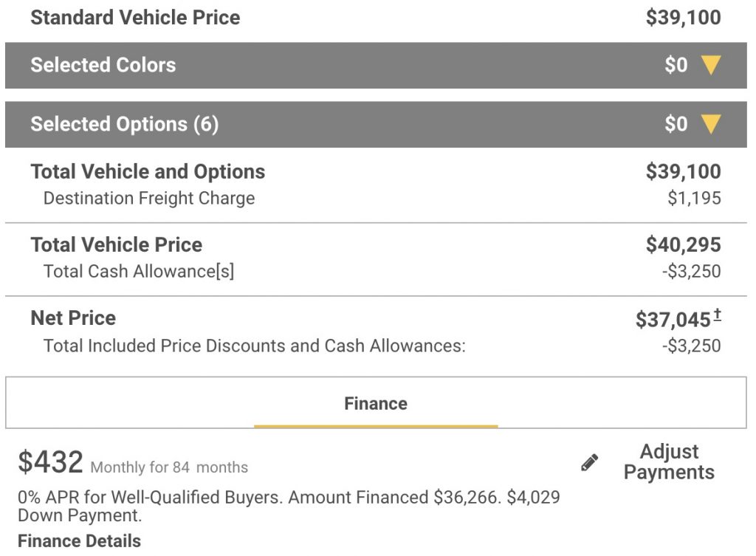Click the Total Vehicle Price $40,295 amount

[683, 245]
